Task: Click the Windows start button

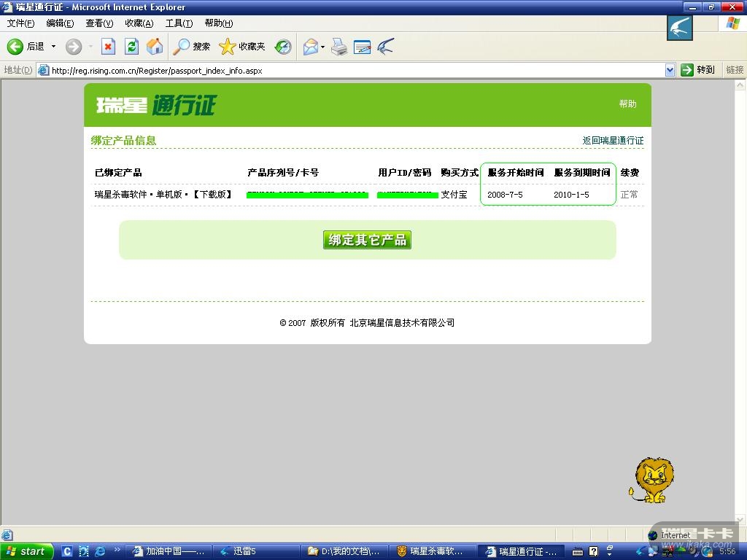Action: [x=26, y=551]
